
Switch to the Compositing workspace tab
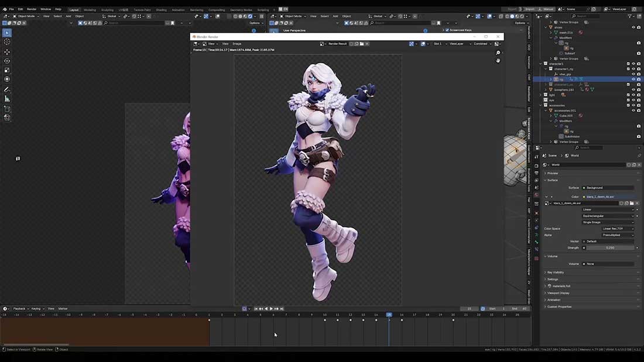pyautogui.click(x=217, y=10)
